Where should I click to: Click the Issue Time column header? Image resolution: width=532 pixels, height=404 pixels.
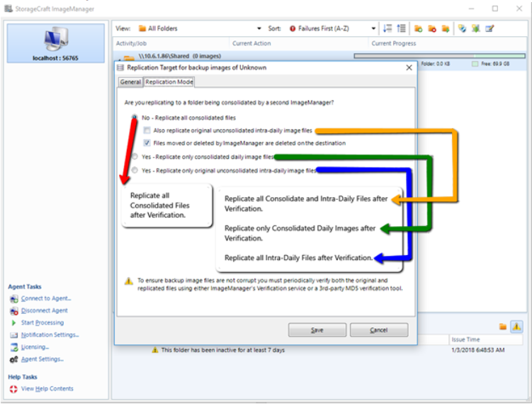[465, 340]
